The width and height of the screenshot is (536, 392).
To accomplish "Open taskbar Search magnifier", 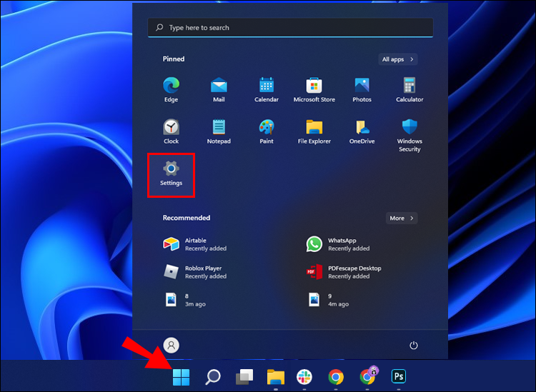I will coord(213,376).
